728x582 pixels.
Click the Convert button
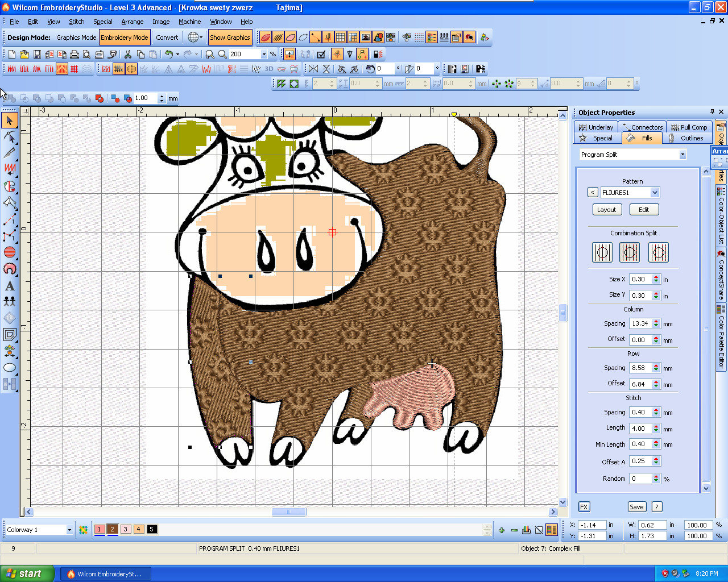click(x=167, y=38)
